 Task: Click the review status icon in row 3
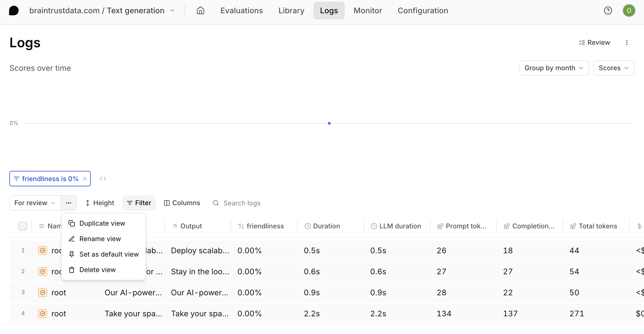43,293
